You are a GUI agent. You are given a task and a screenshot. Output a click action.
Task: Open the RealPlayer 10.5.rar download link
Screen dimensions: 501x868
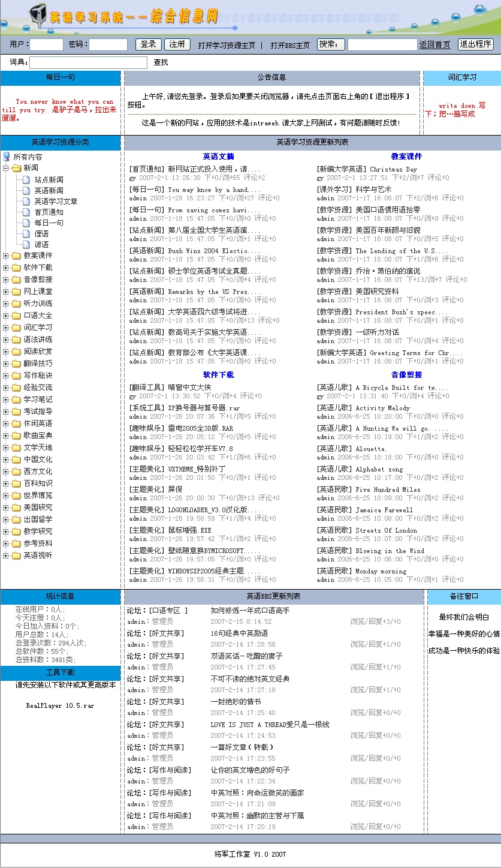point(60,705)
